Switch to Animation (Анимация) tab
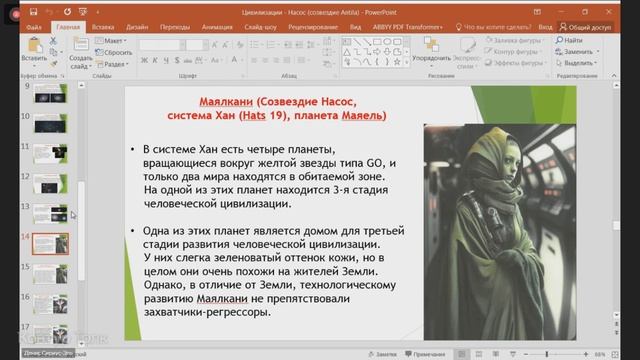The height and width of the screenshot is (360, 640). 217,27
